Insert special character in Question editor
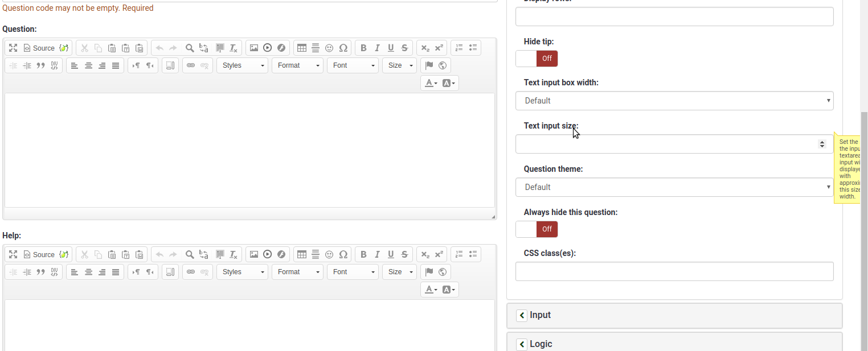This screenshot has height=351, width=868. point(343,48)
